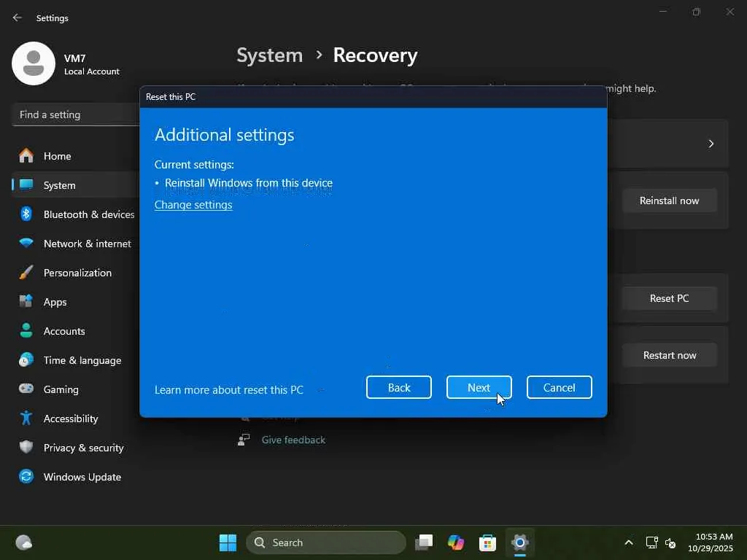
Task: Click the Windows Update sync icon
Action: pos(26,476)
